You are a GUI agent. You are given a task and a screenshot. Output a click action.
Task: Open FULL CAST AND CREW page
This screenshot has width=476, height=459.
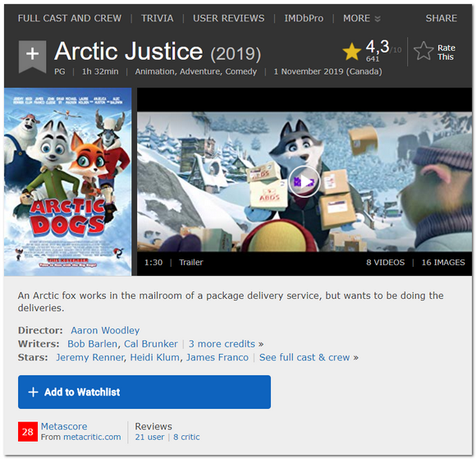pos(70,18)
